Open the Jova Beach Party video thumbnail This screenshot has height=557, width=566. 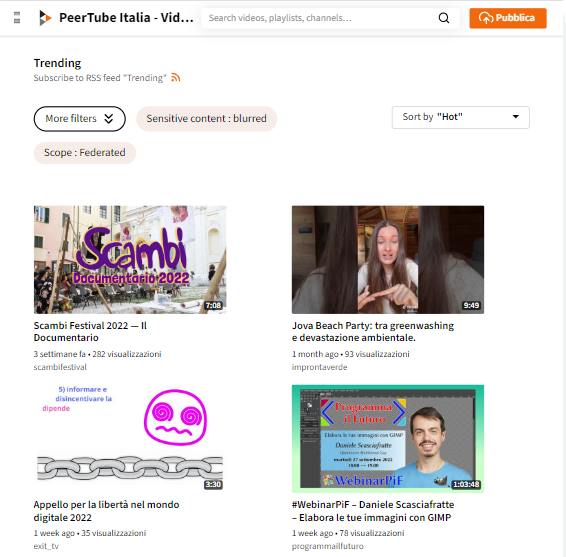pyautogui.click(x=388, y=260)
